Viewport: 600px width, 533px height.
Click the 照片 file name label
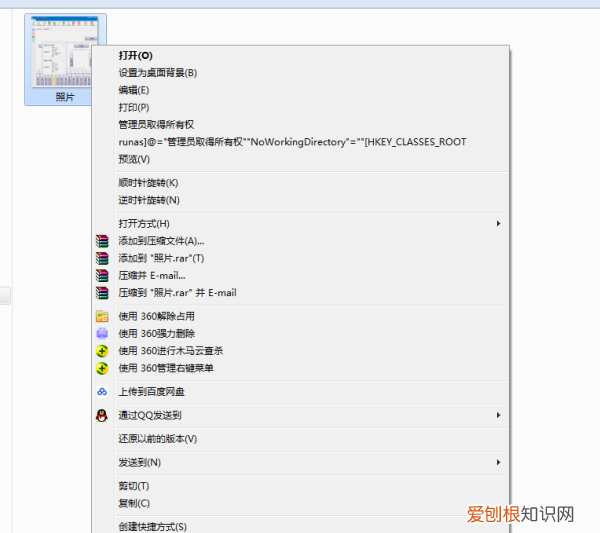pos(65,97)
